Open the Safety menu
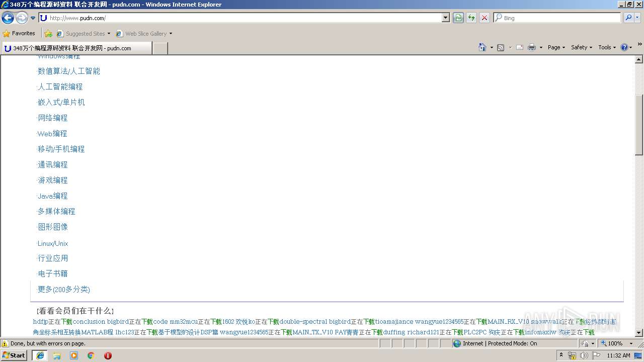Screen dimensions: 644x362 [x=581, y=47]
